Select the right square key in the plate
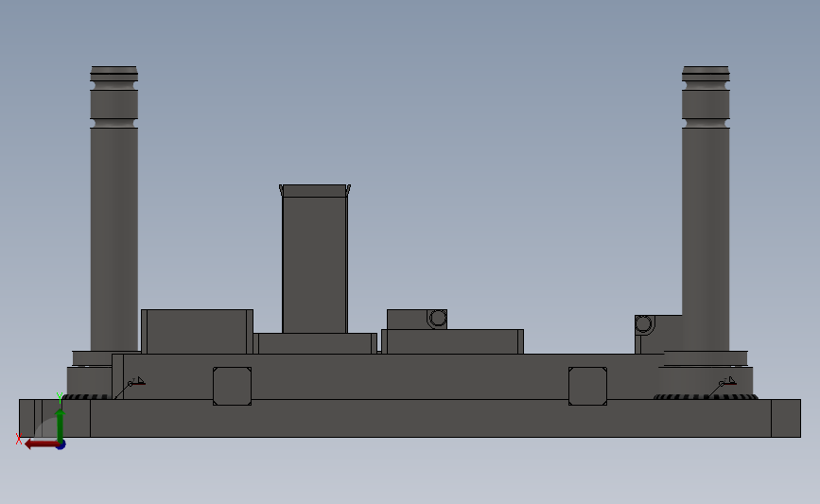 click(x=587, y=387)
